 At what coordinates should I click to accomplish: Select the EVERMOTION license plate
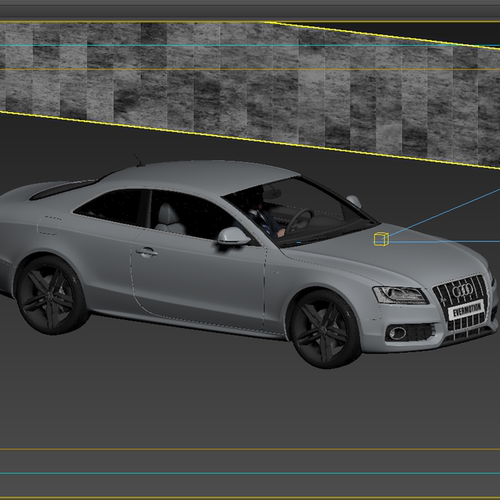(466, 310)
